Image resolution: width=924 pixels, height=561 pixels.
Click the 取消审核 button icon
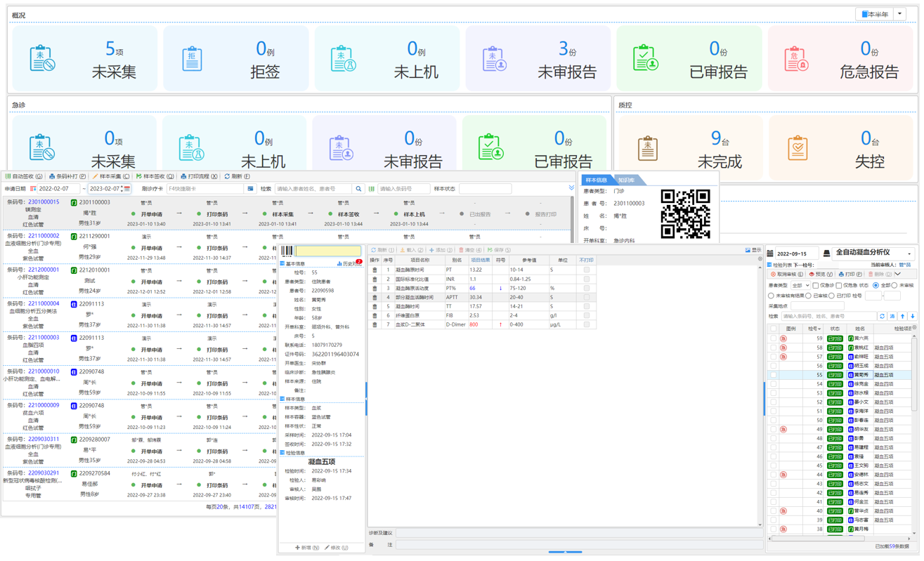(x=774, y=275)
